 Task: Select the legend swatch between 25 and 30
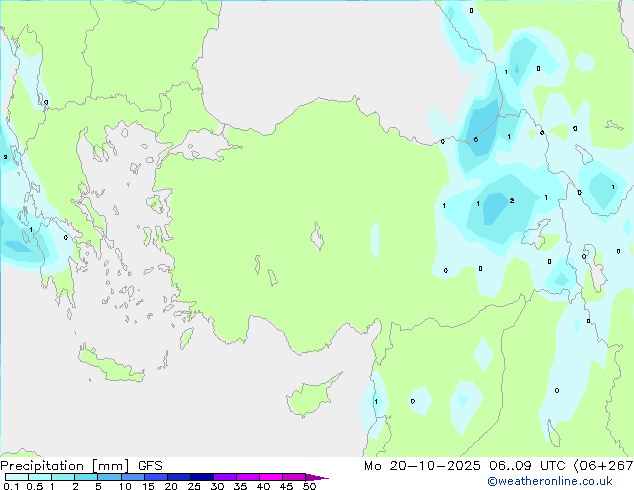point(202,477)
